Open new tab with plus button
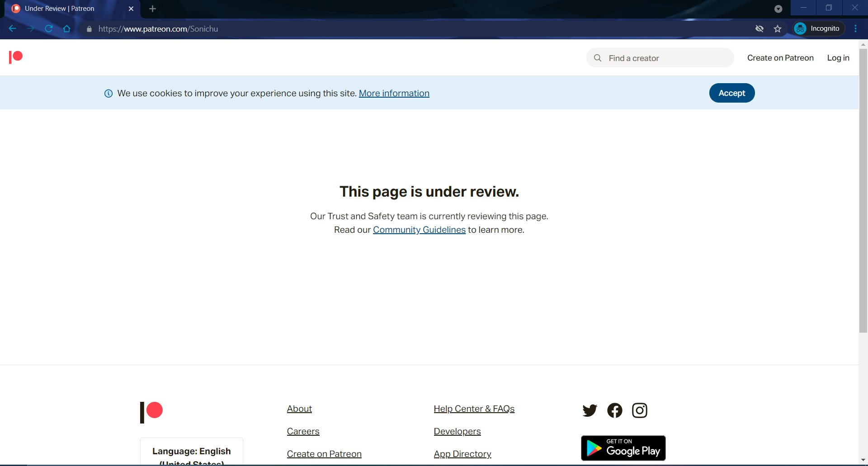Viewport: 868px width, 466px height. tap(152, 9)
